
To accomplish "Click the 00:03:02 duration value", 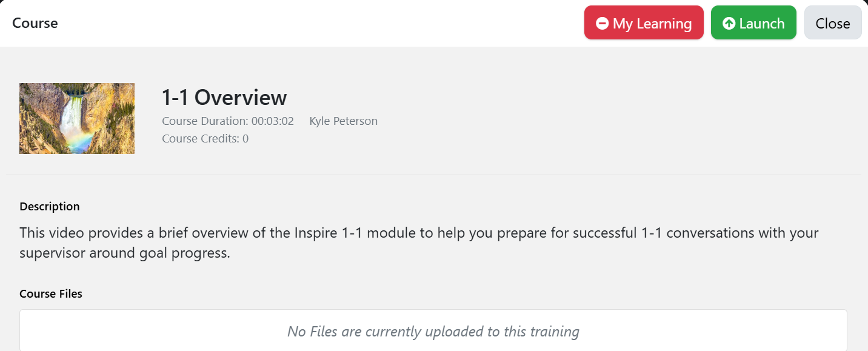I will point(273,121).
